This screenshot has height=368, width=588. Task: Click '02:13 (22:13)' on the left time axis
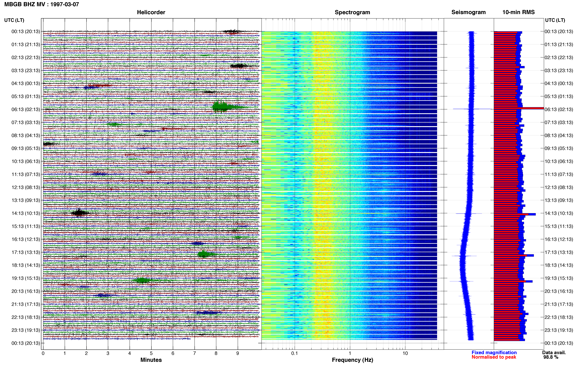(26, 57)
